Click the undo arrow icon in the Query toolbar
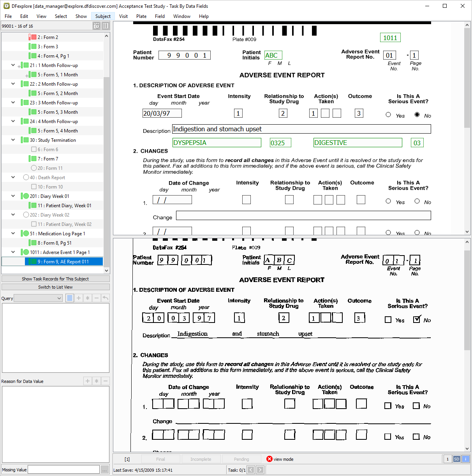The width and height of the screenshot is (472, 476). [105, 298]
